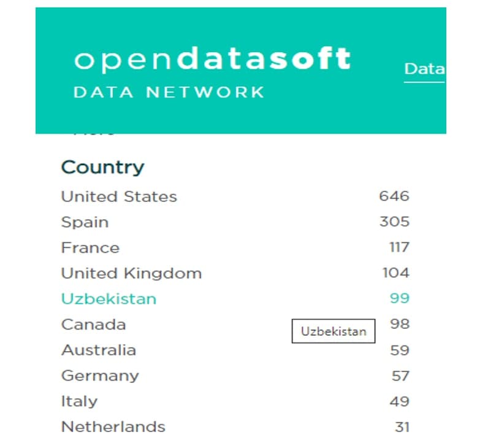Viewport: 477px width, 448px height.
Task: Click the highlighted Uzbekistan filter
Action: tap(109, 299)
